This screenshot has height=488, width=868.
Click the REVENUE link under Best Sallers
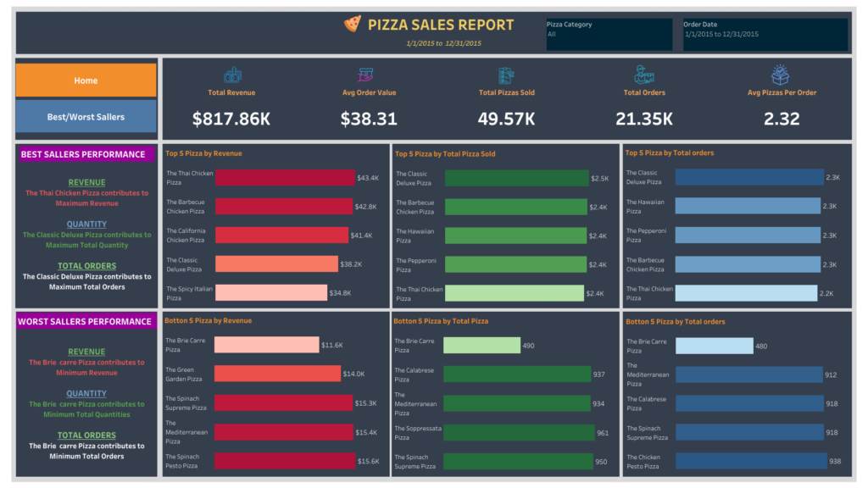(x=86, y=182)
